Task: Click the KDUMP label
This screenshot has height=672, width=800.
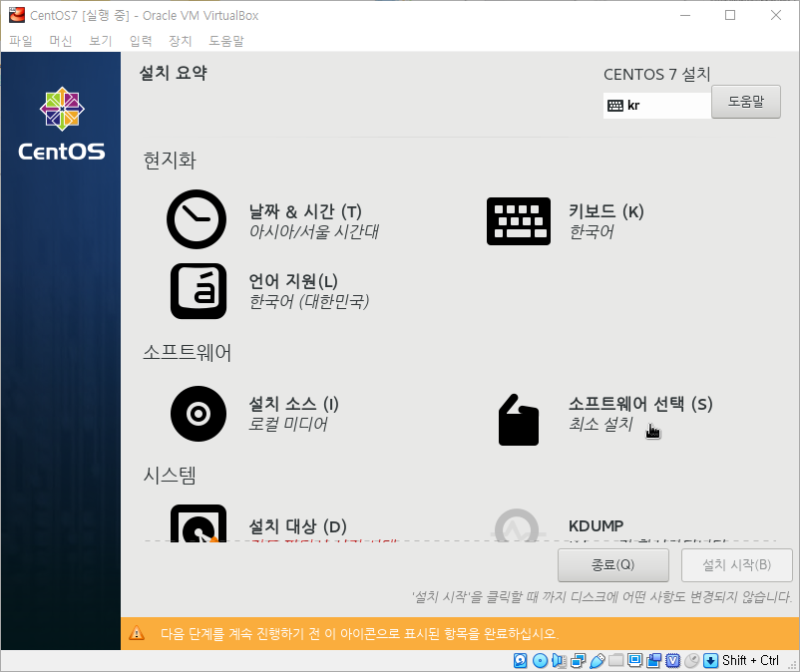Action: (x=596, y=525)
